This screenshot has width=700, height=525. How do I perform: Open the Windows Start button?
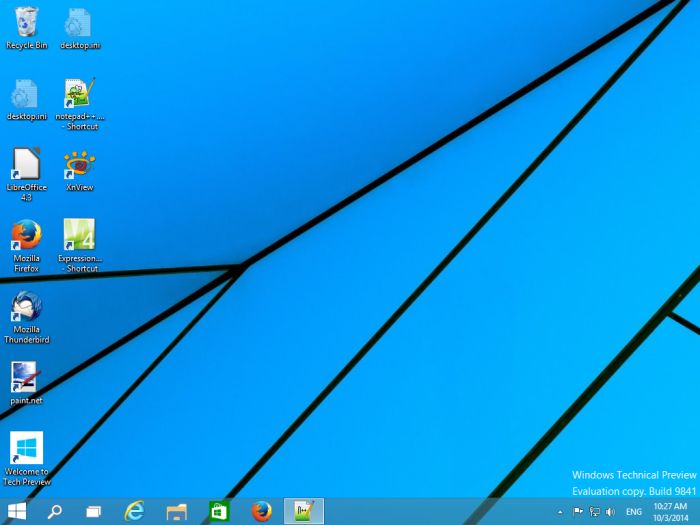tap(18, 511)
